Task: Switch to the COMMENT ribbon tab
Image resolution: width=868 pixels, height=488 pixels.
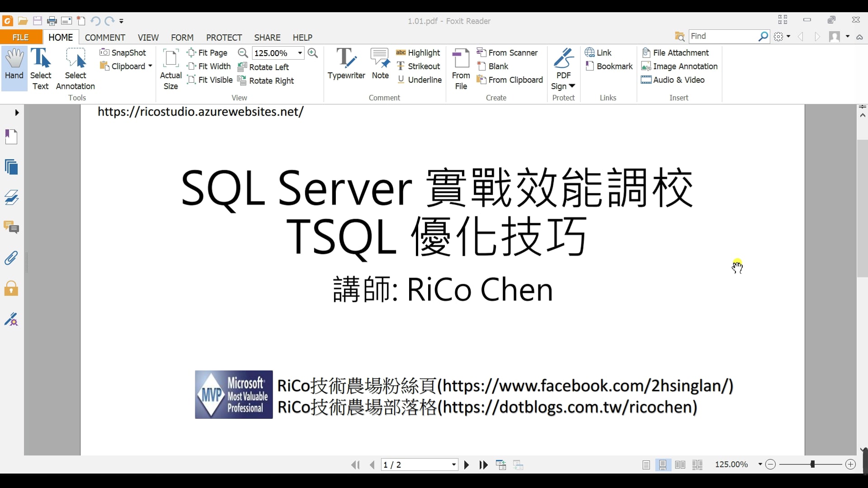Action: pos(105,37)
